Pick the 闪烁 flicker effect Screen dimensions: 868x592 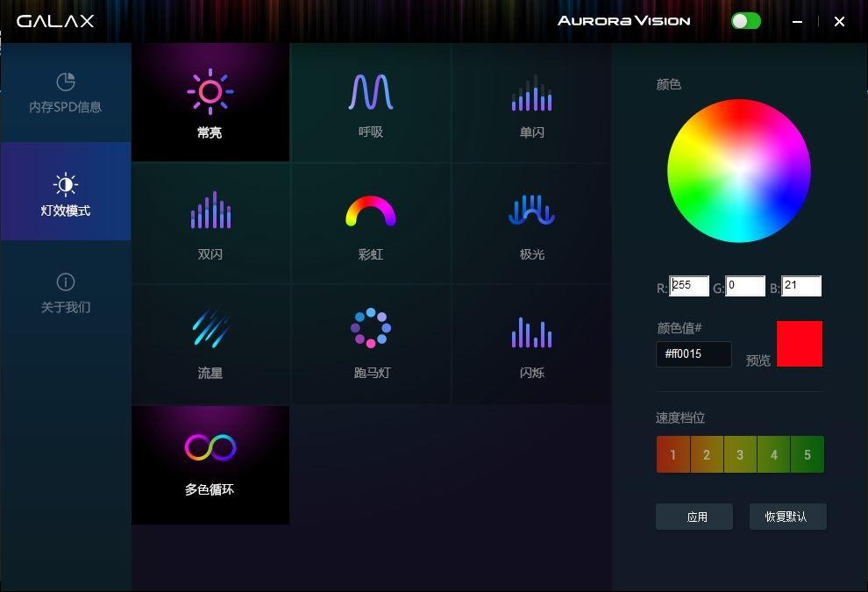pos(531,344)
